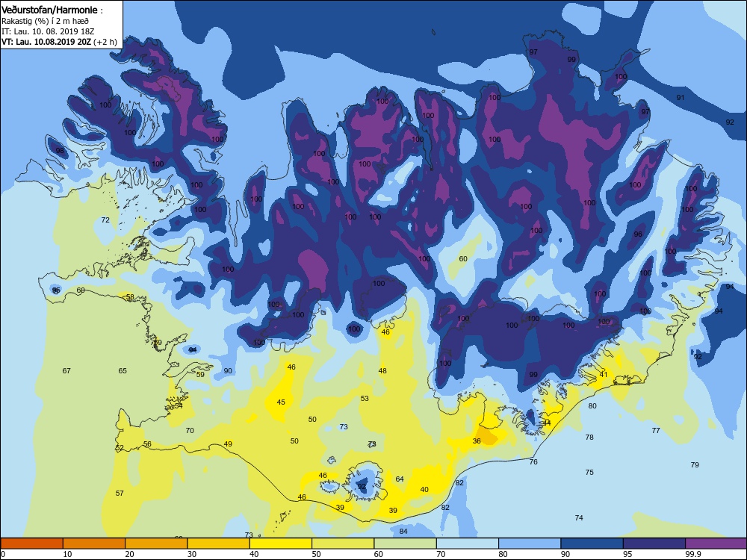Click the '58' humidity value on Snæfellsnes
This screenshot has width=747, height=560.
pyautogui.click(x=129, y=297)
